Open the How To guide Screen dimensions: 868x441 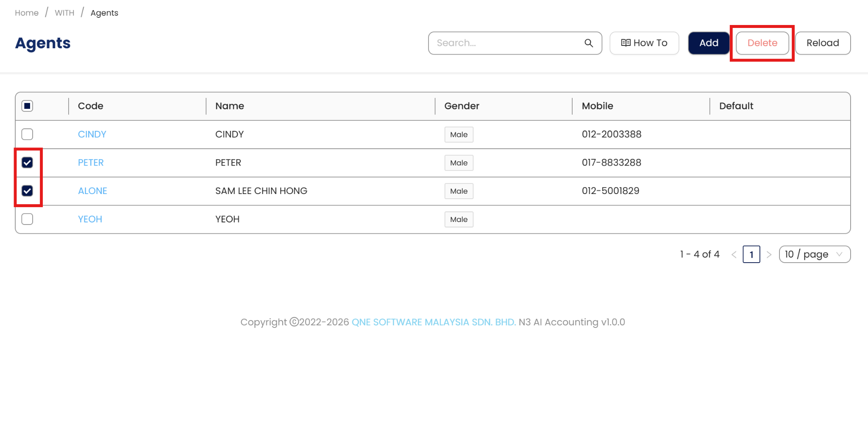click(x=644, y=43)
